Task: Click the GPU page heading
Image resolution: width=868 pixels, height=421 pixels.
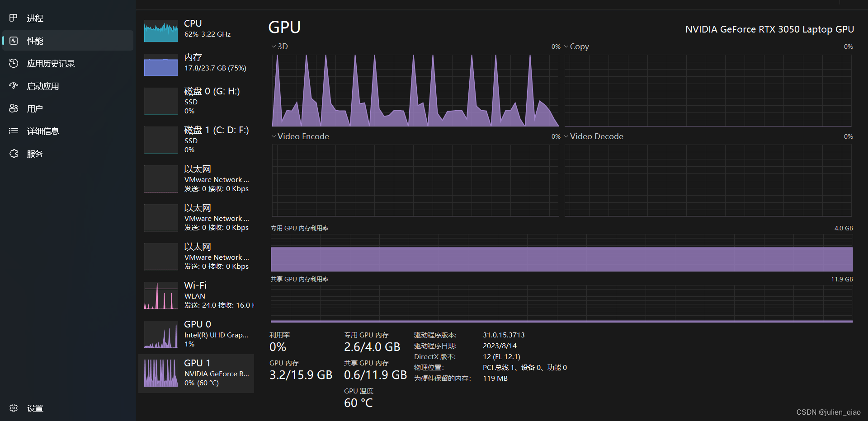Action: pyautogui.click(x=284, y=28)
